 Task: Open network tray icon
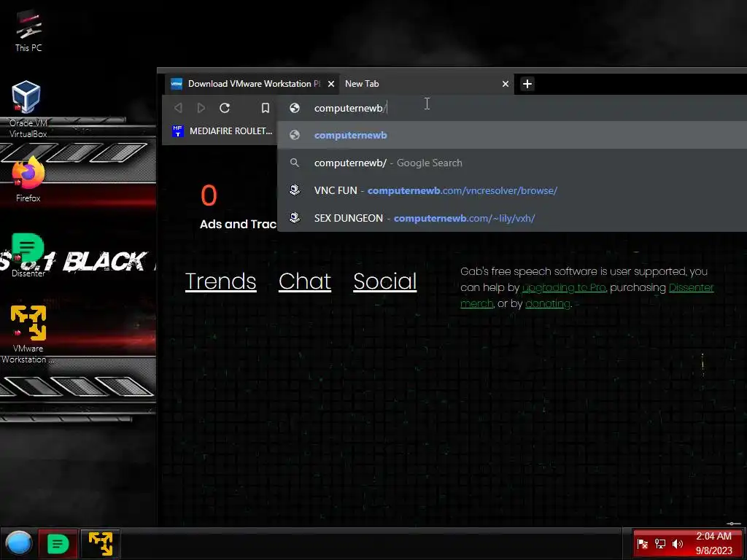tap(659, 544)
